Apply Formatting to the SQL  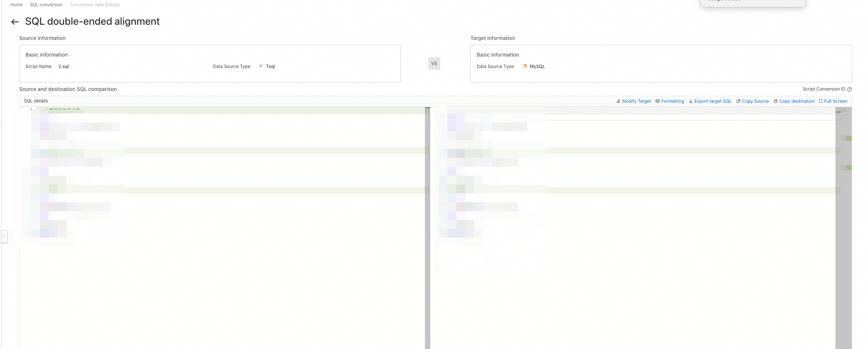(x=670, y=101)
